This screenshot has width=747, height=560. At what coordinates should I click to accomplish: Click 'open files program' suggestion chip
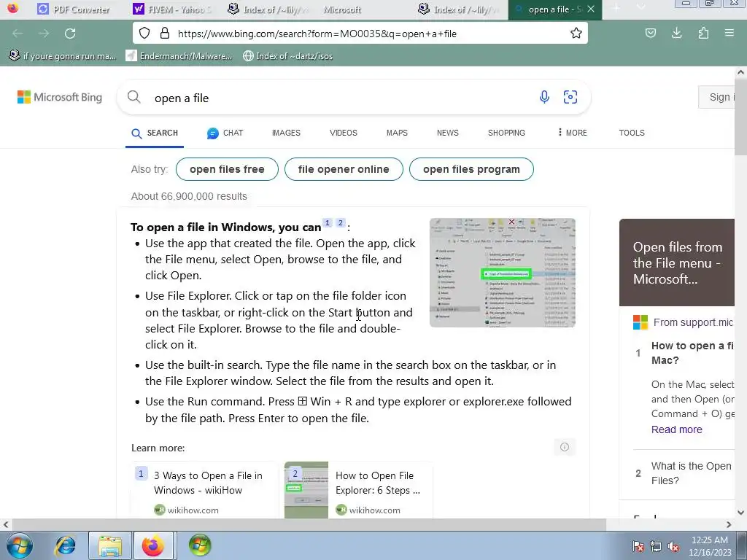point(471,169)
